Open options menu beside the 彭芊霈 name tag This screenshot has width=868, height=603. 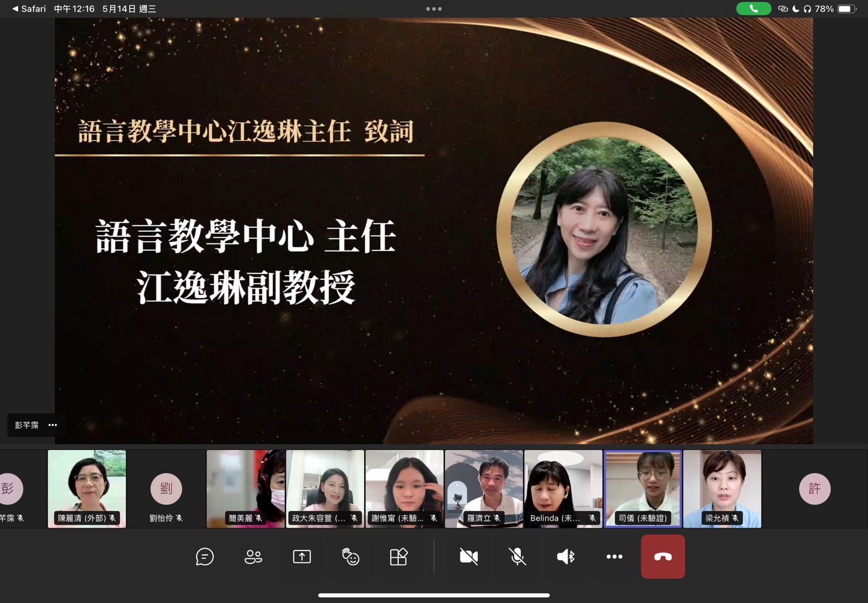click(53, 425)
